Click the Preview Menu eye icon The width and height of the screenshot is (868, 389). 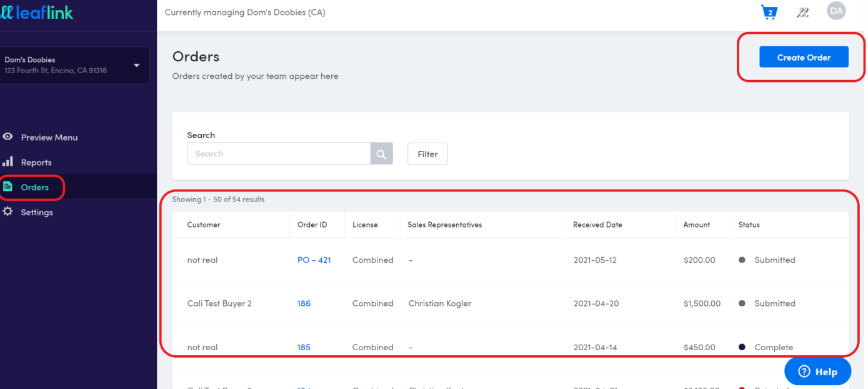(x=8, y=137)
